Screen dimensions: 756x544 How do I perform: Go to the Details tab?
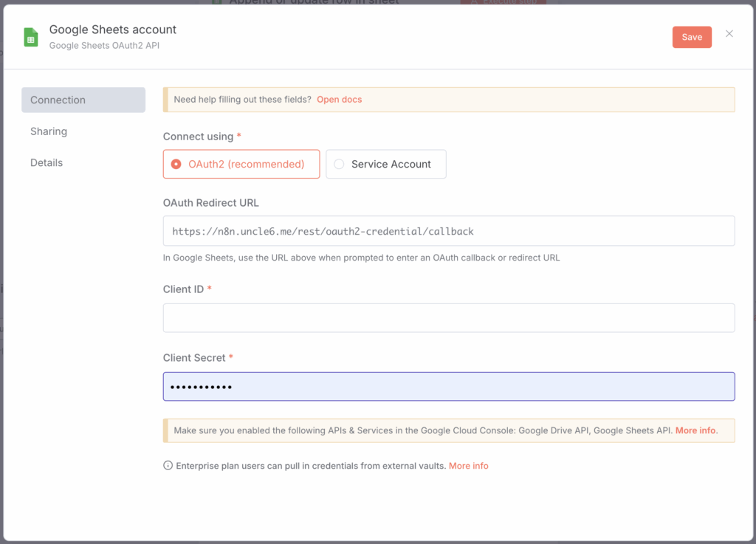[47, 162]
